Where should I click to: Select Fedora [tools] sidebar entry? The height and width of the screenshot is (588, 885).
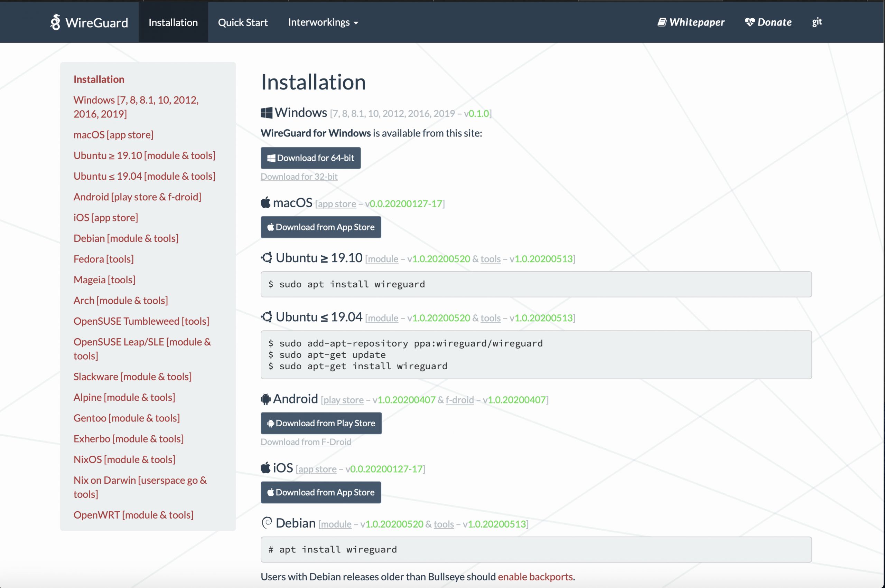104,259
